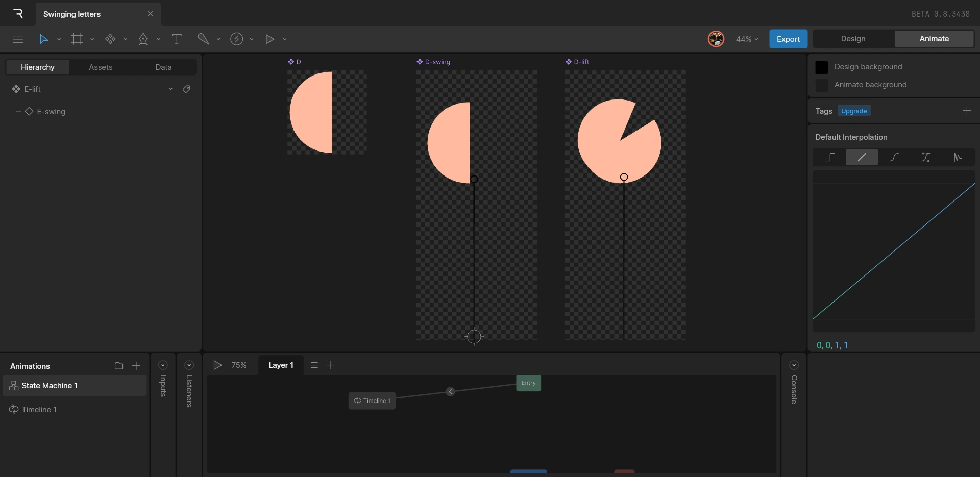Select the Bone tool
980x477 pixels.
[x=203, y=39]
